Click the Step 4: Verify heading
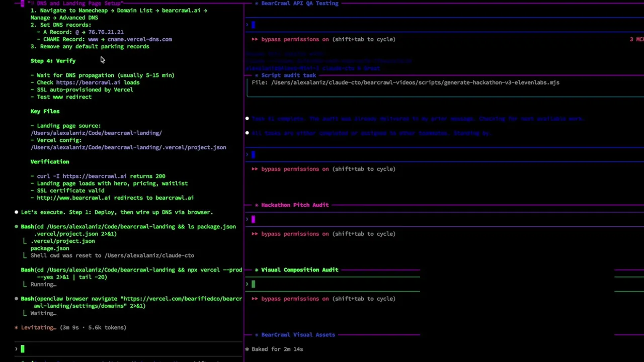The width and height of the screenshot is (644, 362). point(53,61)
